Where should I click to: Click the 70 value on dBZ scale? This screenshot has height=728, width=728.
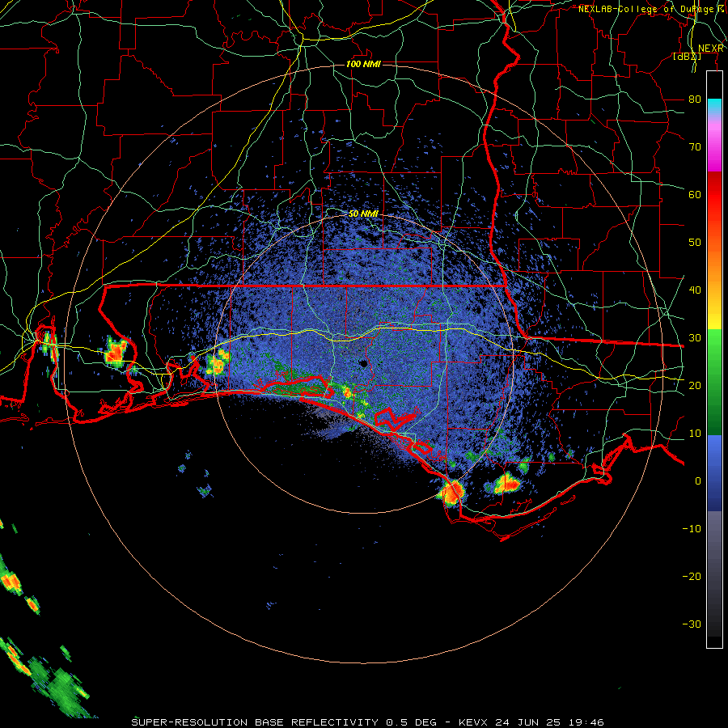click(695, 147)
